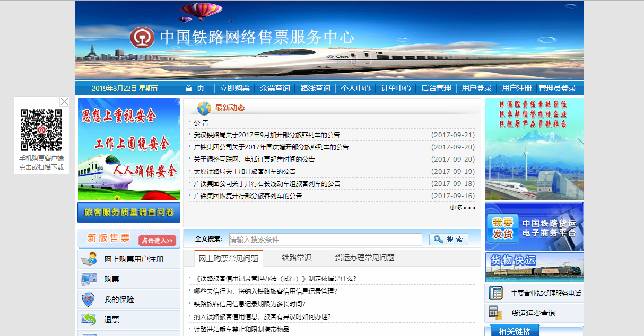Click the date (2017-09-21) in announcements

click(453, 135)
